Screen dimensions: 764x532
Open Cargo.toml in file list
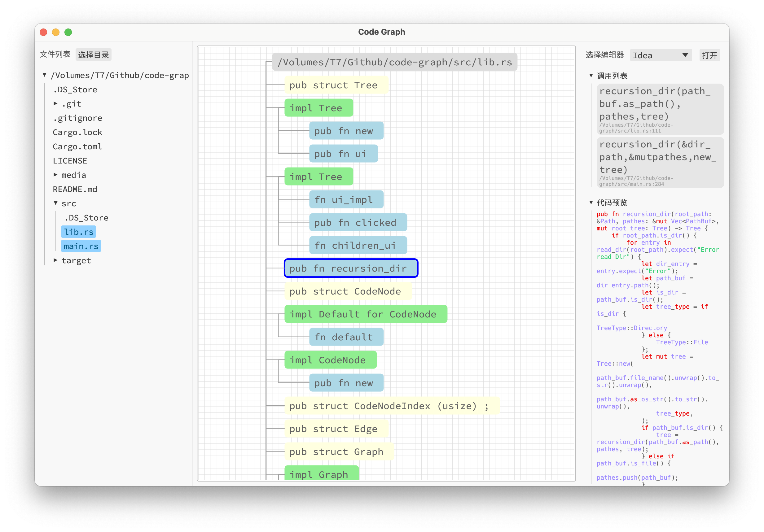tap(77, 146)
